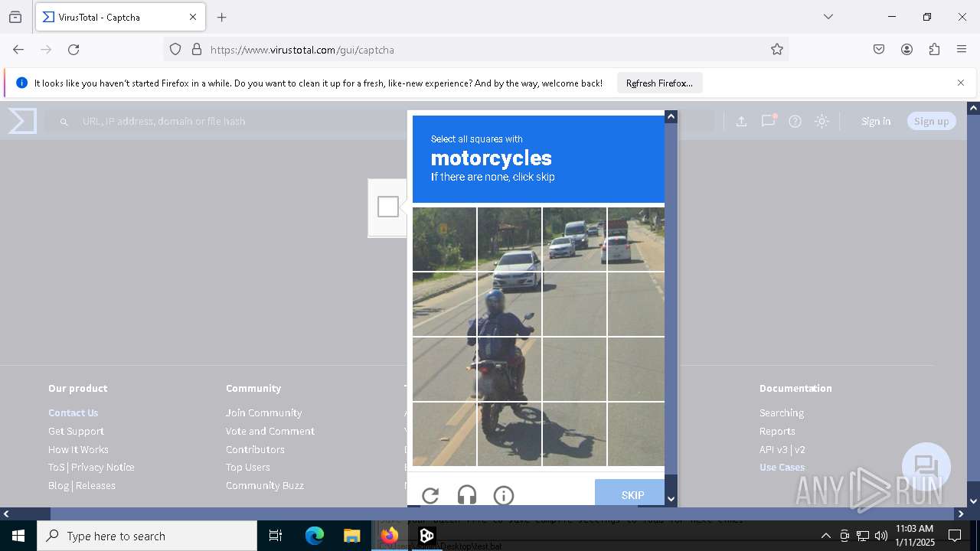Select the tile with the white car
Screen dimensions: 980x551
(x=509, y=239)
